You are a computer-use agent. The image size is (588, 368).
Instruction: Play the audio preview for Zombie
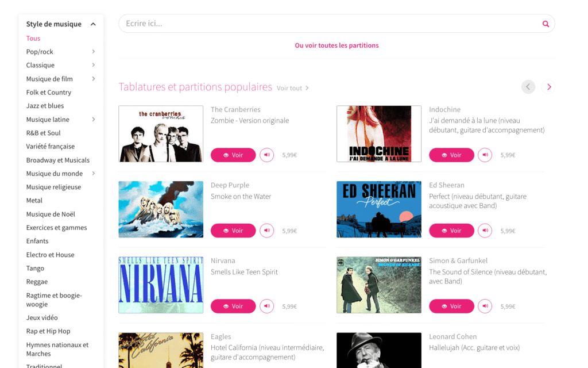point(266,155)
